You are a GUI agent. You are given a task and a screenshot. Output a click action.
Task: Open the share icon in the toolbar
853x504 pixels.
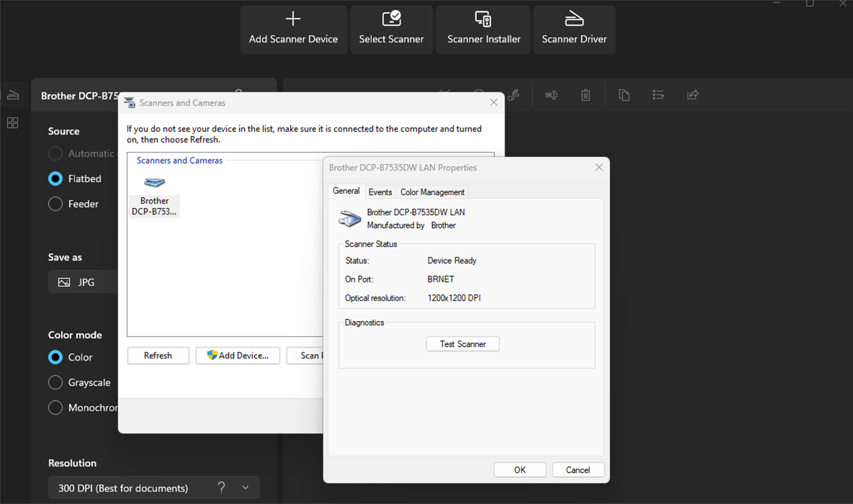click(x=692, y=95)
